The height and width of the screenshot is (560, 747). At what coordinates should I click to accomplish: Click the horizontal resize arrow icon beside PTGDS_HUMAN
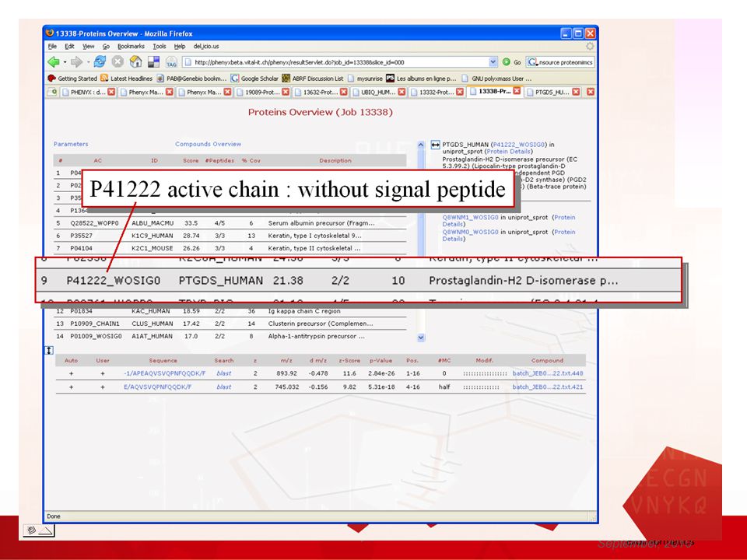point(435,145)
